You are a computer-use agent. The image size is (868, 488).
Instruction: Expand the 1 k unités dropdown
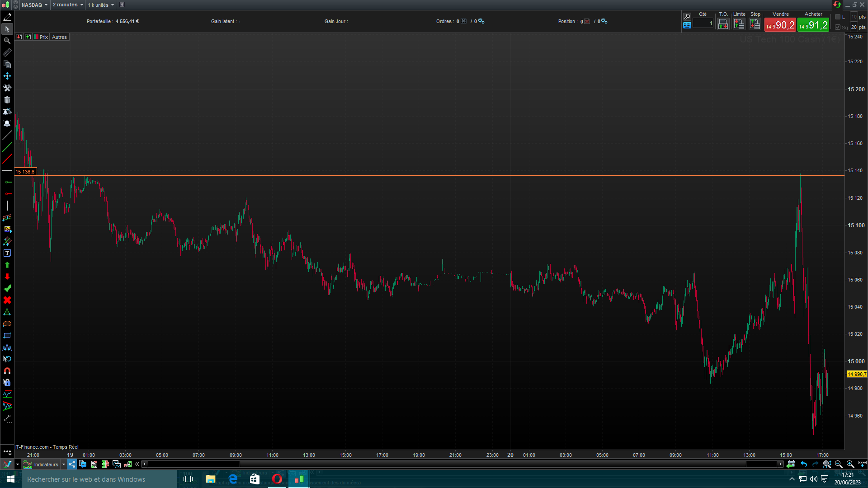coord(101,5)
